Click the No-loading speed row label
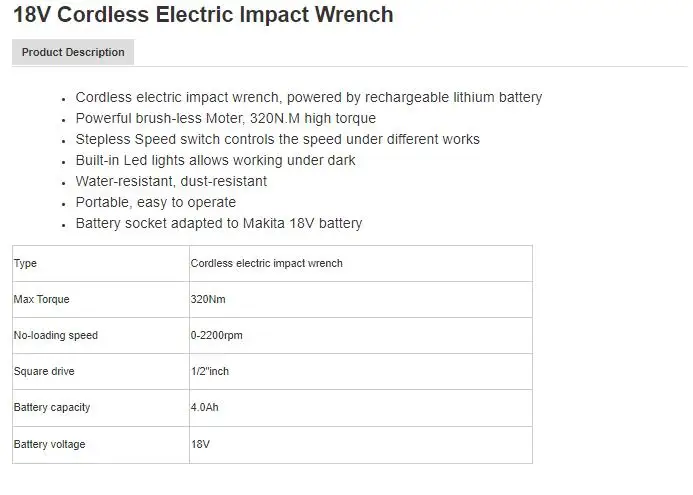Viewport: 693px width, 495px height. click(55, 335)
